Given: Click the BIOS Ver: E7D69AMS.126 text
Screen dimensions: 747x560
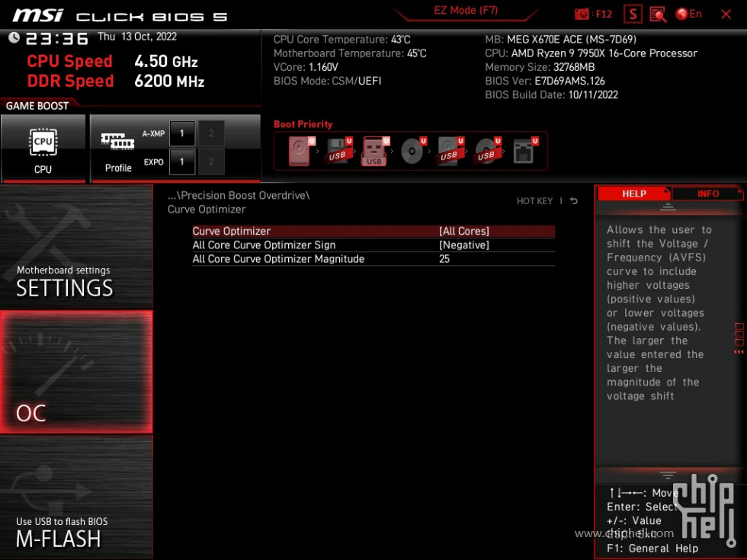Looking at the screenshot, I should [x=544, y=81].
